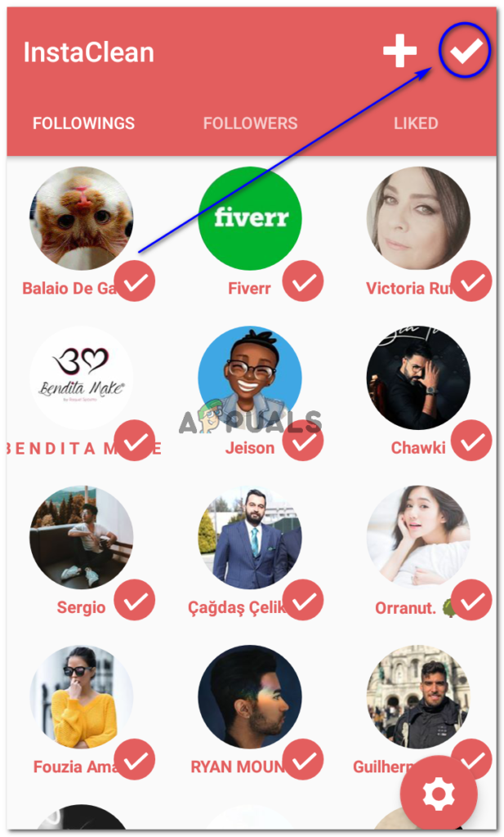
Task: Open the settings gear floating button
Action: click(x=439, y=794)
